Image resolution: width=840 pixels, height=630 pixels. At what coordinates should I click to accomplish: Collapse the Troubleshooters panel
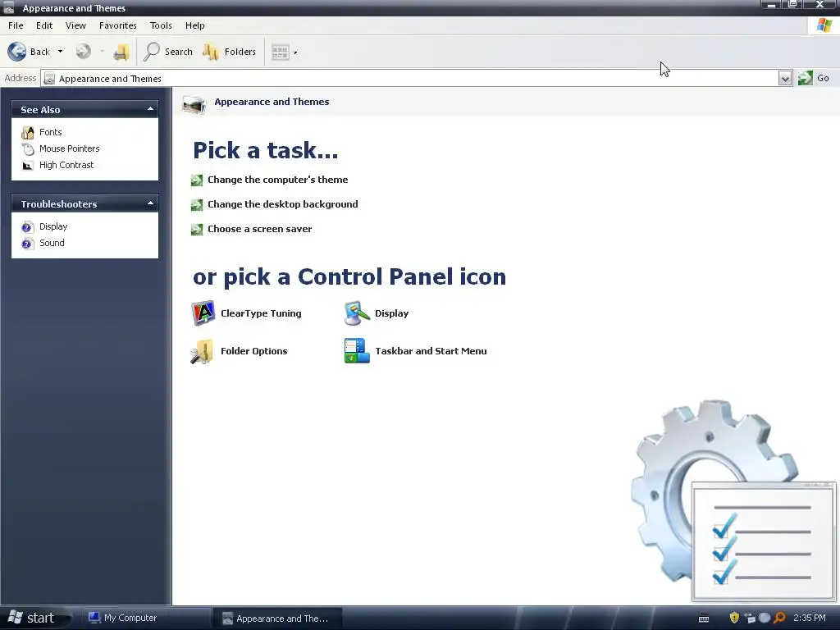[151, 203]
